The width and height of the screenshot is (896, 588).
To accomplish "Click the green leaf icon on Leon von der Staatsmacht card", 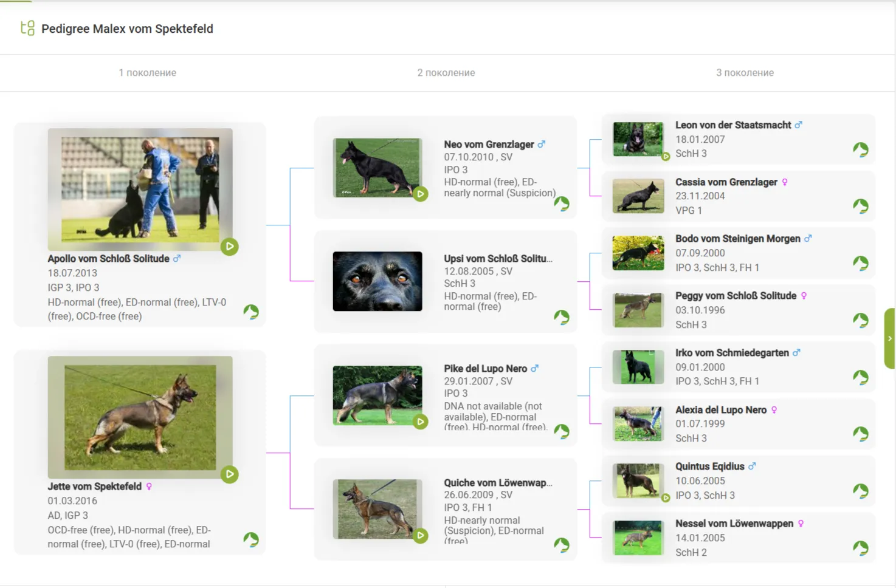I will (860, 149).
